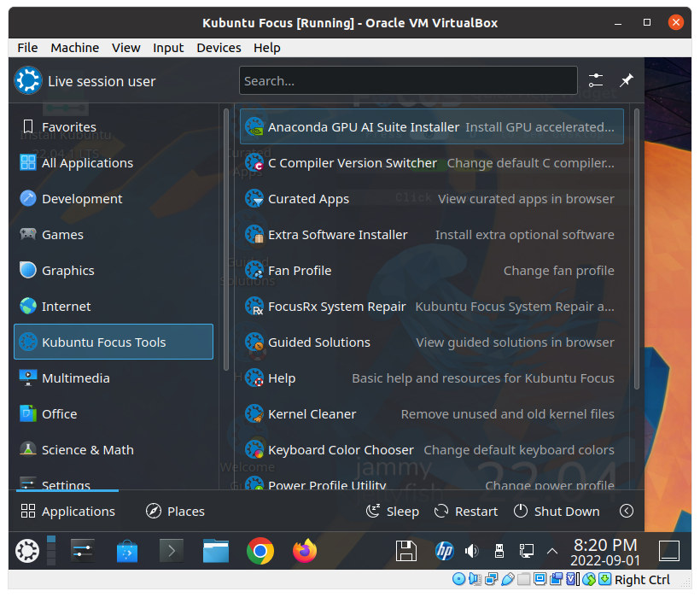Open VirtualBox Devices menu
The image size is (700, 597).
pyautogui.click(x=219, y=48)
